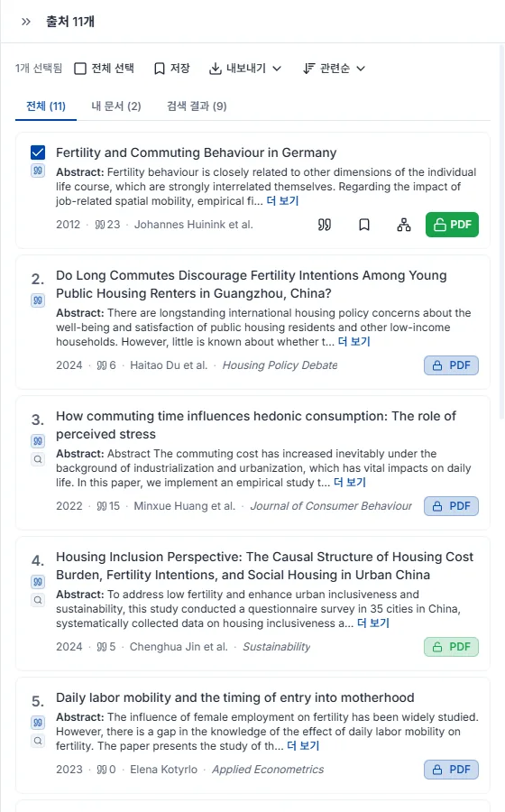
Task: Switch to the 내 문서 (2) tab
Action: coord(116,106)
